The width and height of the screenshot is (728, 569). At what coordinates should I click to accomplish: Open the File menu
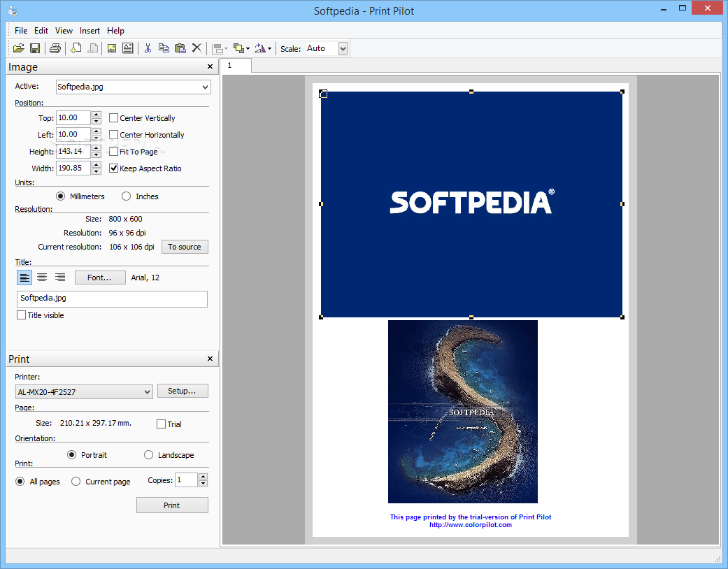[x=21, y=31]
